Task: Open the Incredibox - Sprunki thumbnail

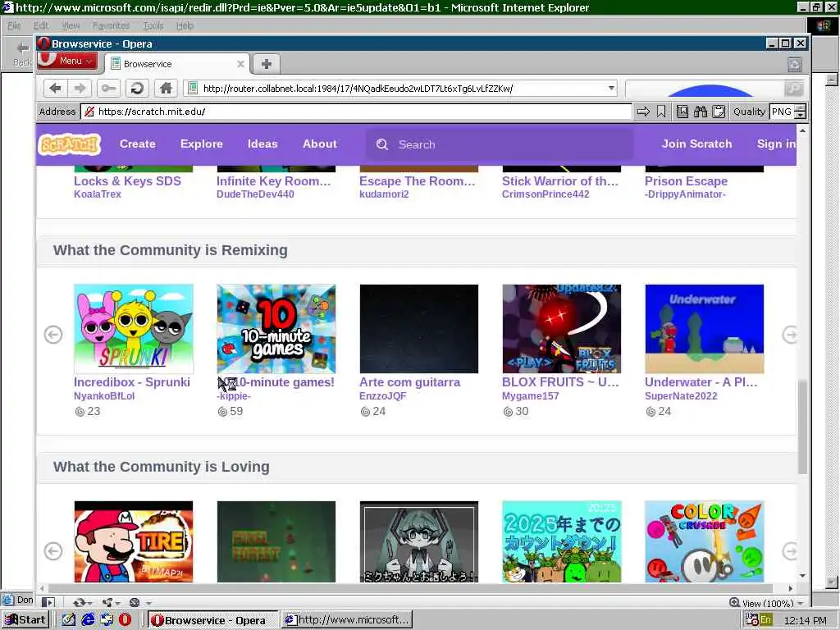Action: pos(134,329)
